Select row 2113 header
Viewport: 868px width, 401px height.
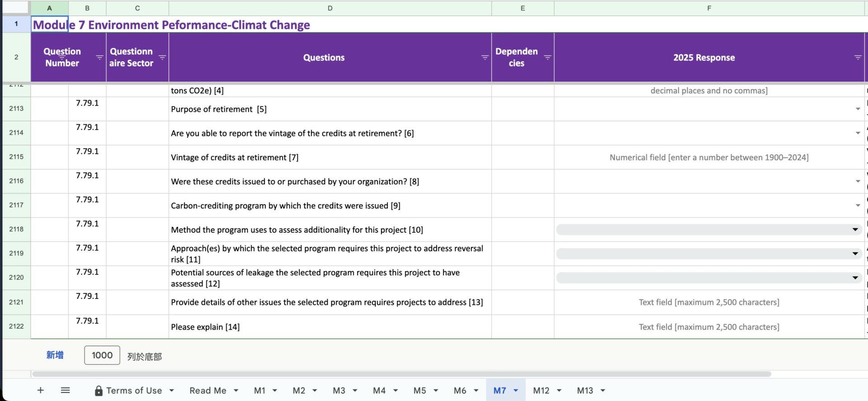(16, 108)
